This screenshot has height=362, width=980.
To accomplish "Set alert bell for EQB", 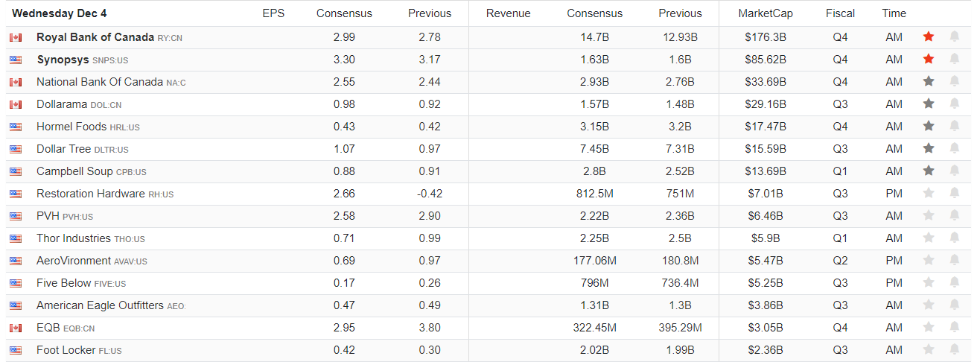I will [954, 327].
